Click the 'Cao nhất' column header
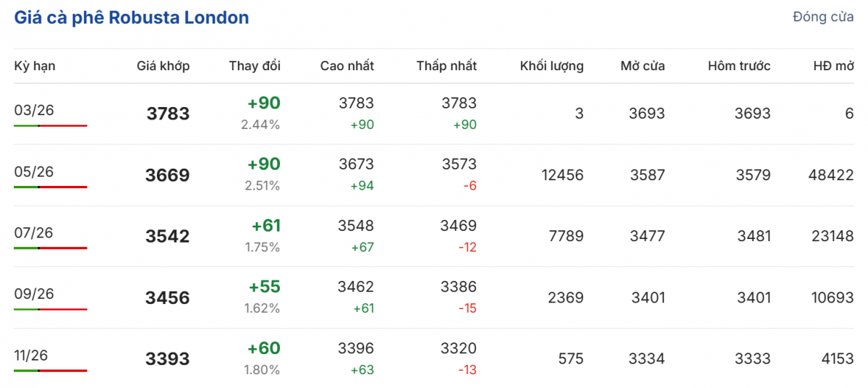Screen dimensions: 868x388 click(347, 66)
